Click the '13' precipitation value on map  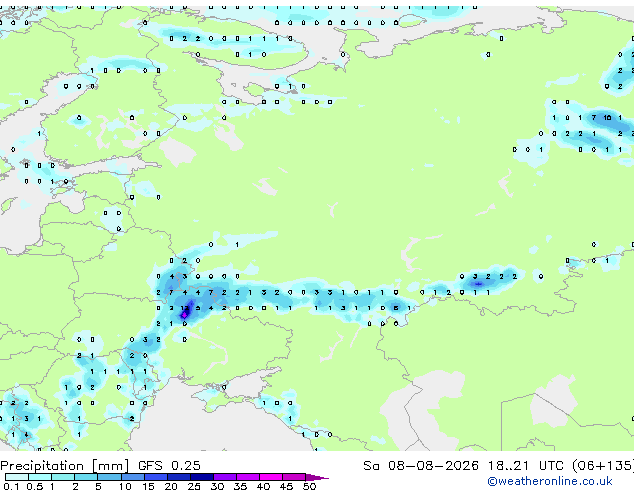pyautogui.click(x=185, y=308)
